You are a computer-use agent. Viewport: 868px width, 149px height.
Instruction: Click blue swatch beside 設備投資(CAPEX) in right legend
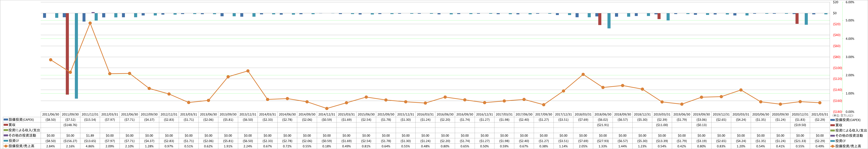[x=833, y=120]
